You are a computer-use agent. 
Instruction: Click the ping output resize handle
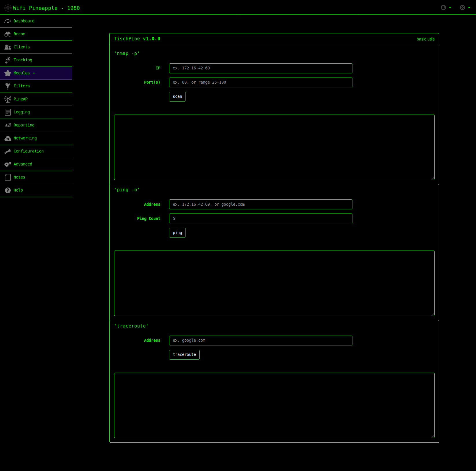[x=433, y=314]
